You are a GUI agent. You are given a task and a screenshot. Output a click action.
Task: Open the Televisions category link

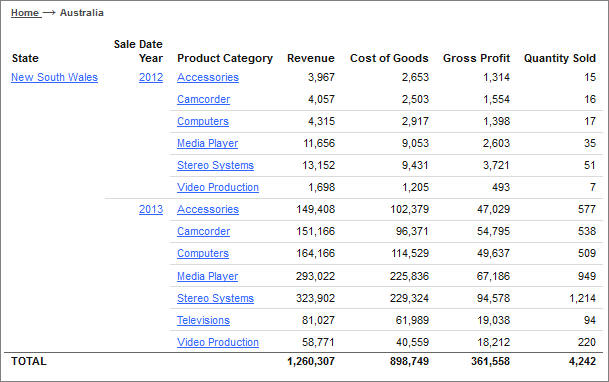click(204, 320)
